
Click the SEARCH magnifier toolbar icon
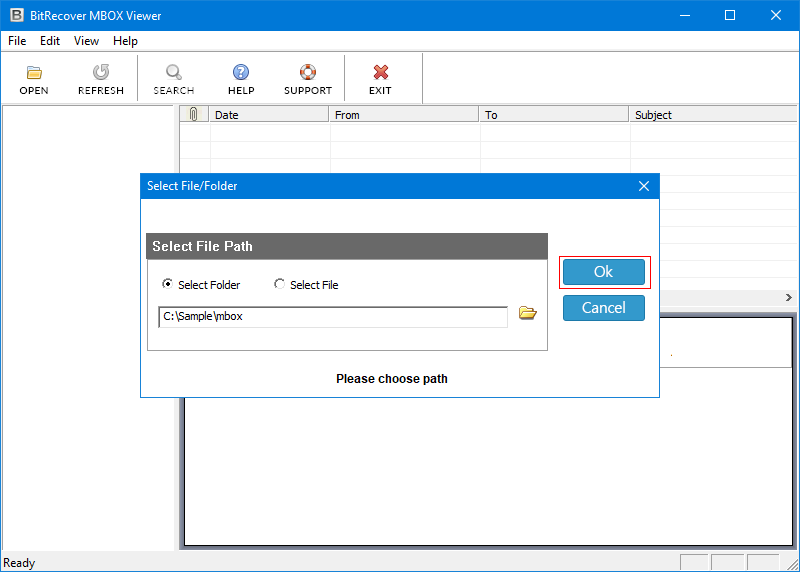173,72
